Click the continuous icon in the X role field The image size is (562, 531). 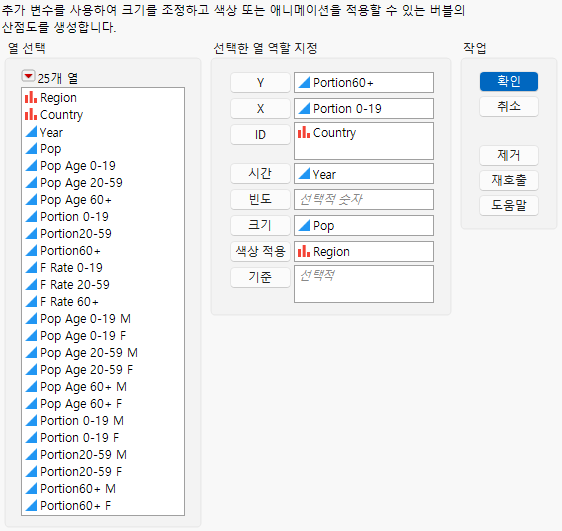coord(304,108)
